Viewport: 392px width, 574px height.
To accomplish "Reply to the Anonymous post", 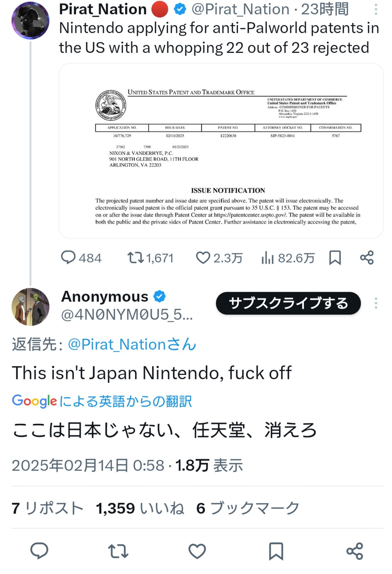I will [x=39, y=551].
